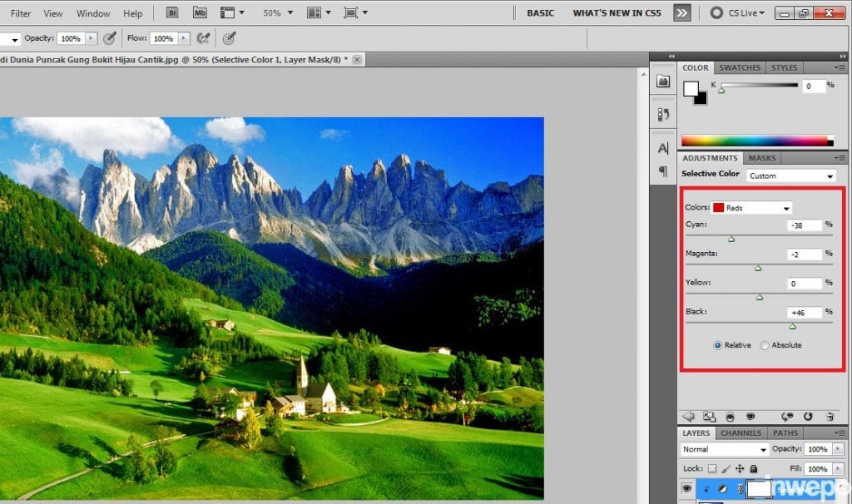
Task: Switch to the Swatches tab
Action: pos(740,67)
